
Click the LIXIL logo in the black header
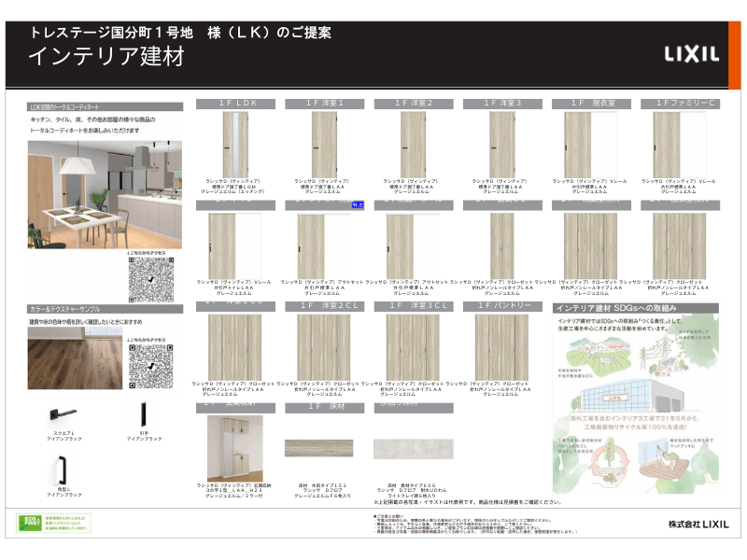(x=691, y=54)
